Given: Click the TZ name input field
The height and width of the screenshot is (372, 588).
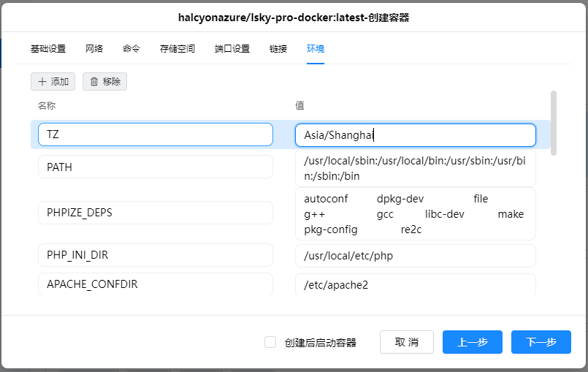Looking at the screenshot, I should coord(155,134).
